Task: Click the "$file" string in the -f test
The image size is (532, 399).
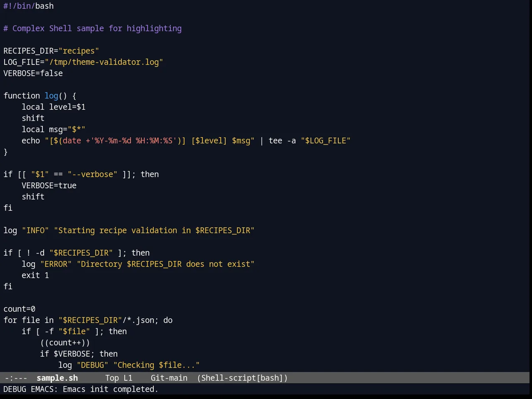Action: pyautogui.click(x=74, y=331)
